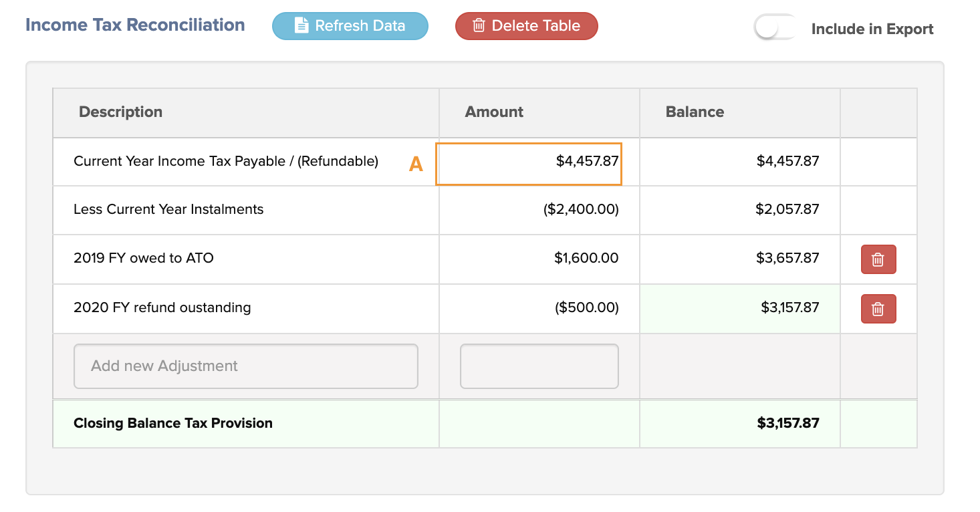Click the Amount column header
This screenshot has height=512, width=980.
coord(494,112)
